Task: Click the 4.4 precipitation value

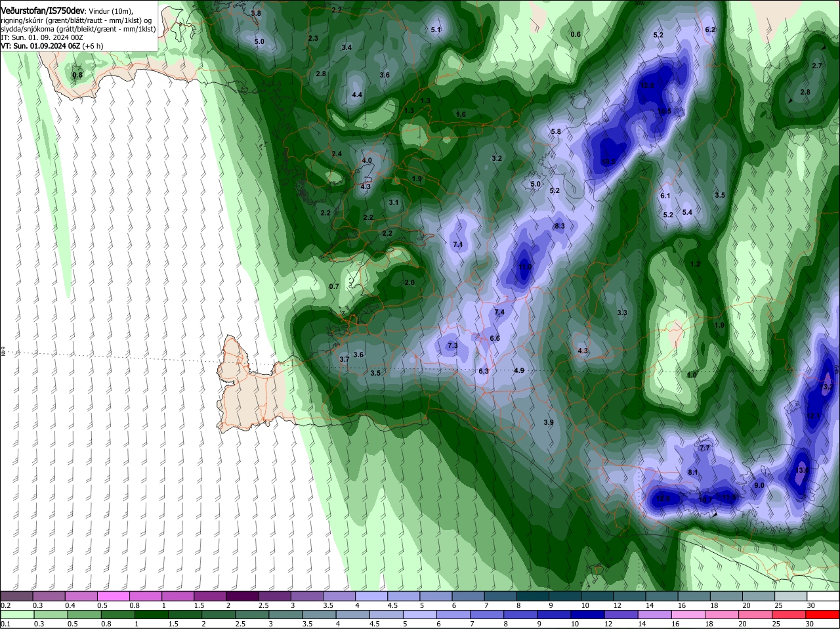Action: [357, 95]
